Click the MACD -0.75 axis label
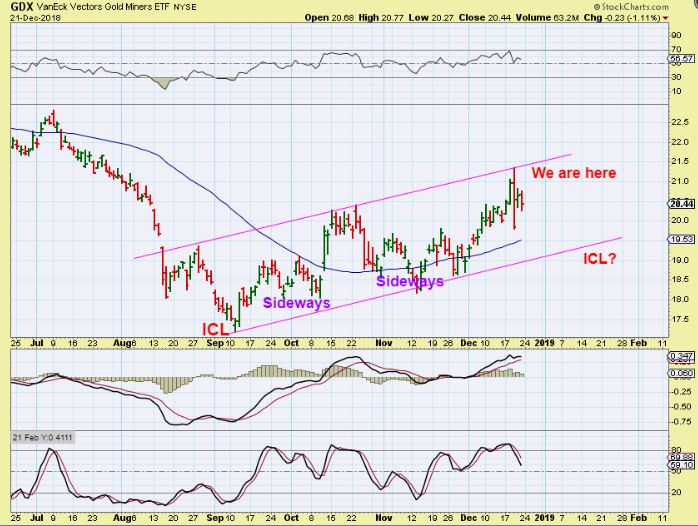The height and width of the screenshot is (526, 698). pos(681,422)
